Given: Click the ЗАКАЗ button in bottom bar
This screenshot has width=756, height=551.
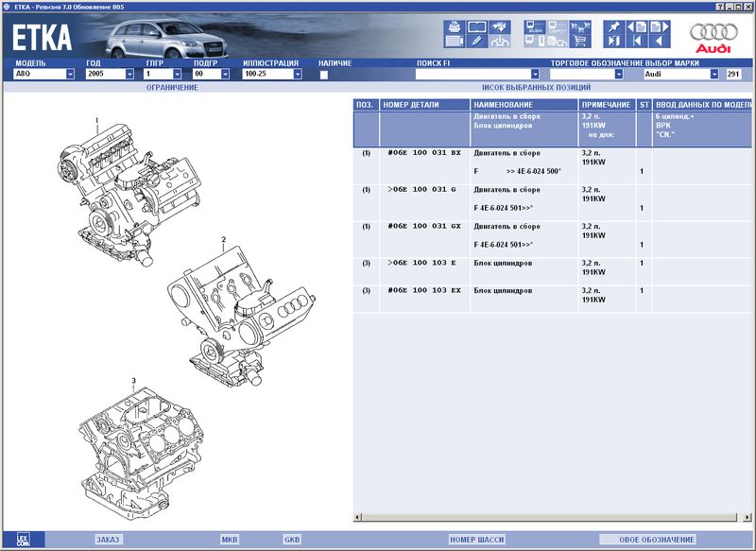Looking at the screenshot, I should click(108, 540).
